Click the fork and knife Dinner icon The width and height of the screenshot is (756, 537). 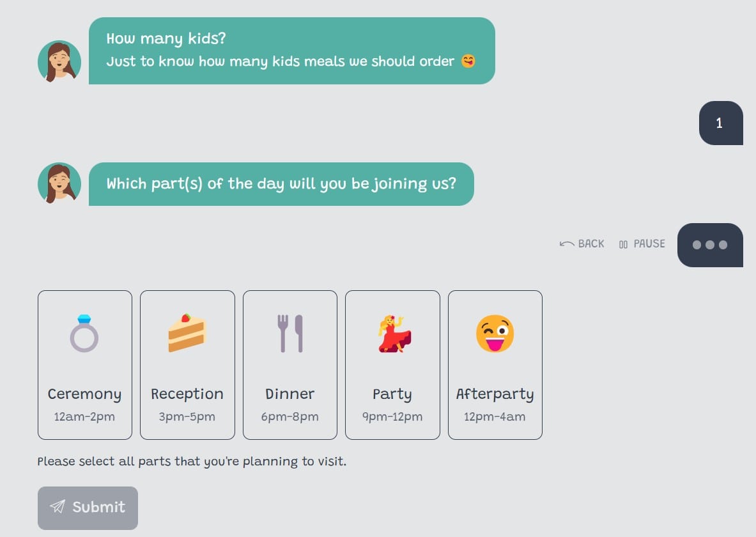(289, 334)
